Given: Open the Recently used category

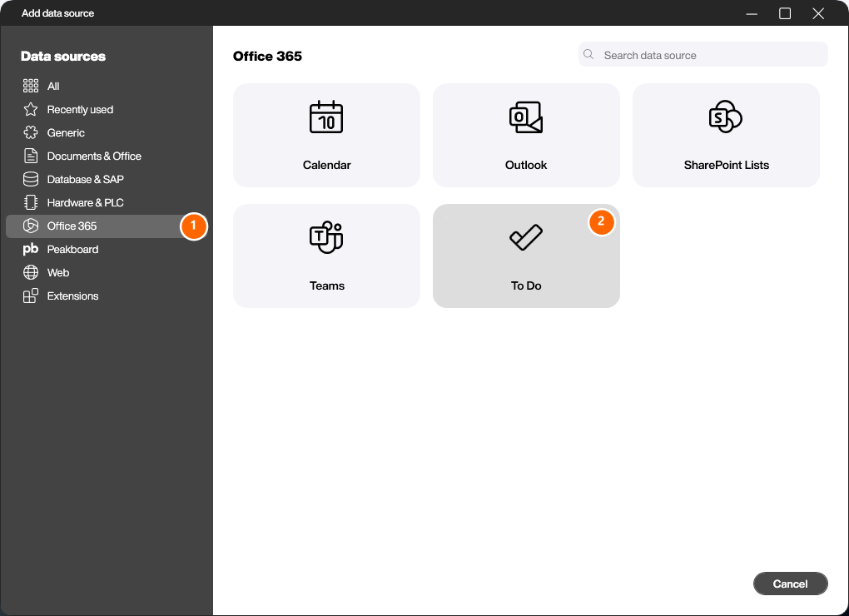Looking at the screenshot, I should (108, 109).
